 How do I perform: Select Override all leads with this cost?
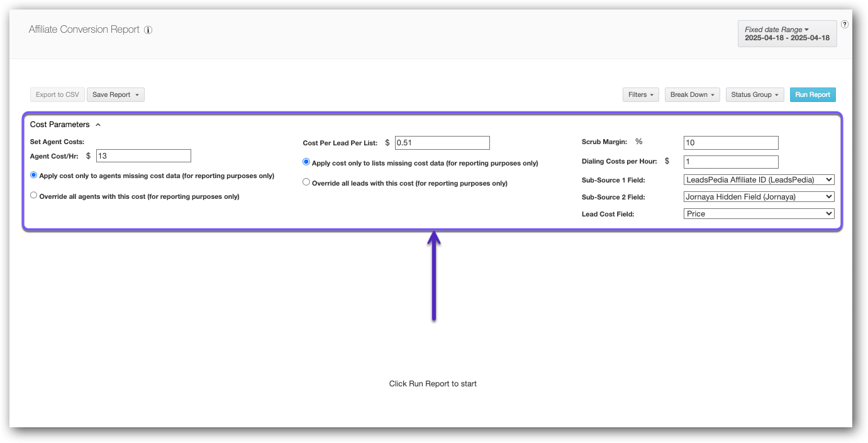(306, 182)
